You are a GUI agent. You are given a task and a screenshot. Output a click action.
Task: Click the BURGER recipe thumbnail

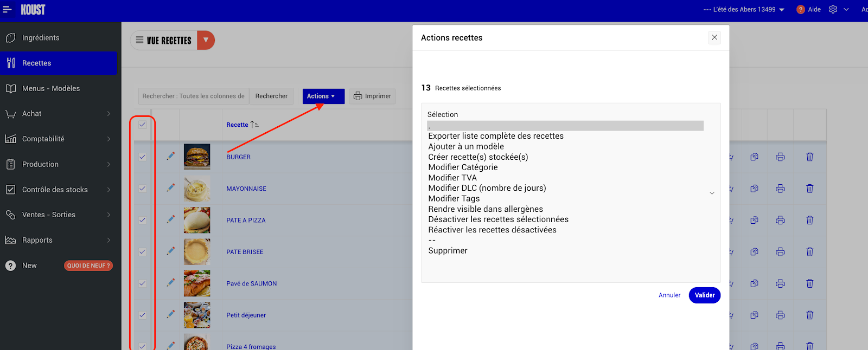pos(197,157)
